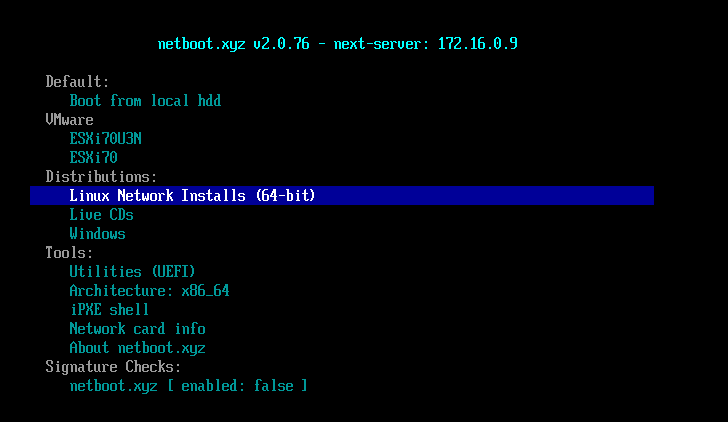Click the Signature Checks: section header

coord(113,367)
